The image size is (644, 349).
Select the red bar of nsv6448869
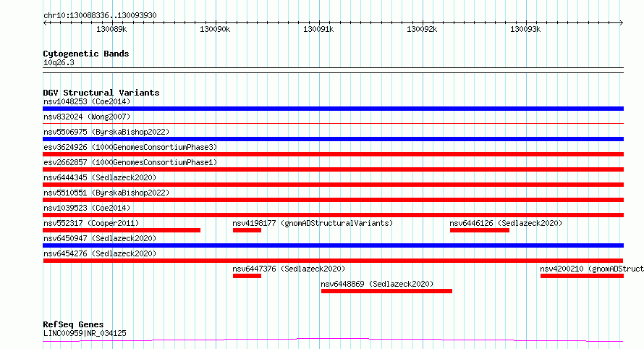pyautogui.click(x=386, y=291)
